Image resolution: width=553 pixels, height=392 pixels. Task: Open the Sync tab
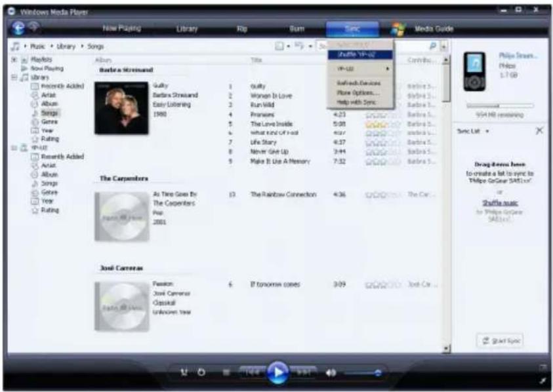pos(352,29)
